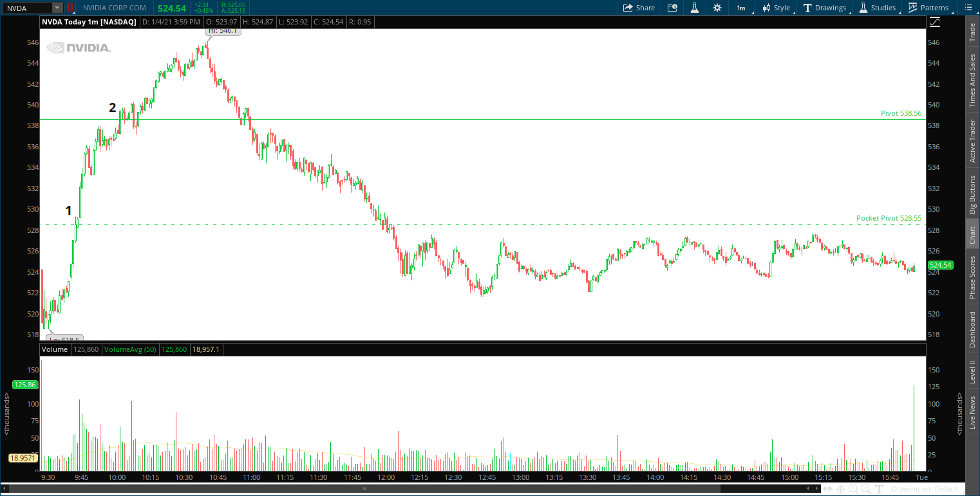Click the beaker flask icon beside the gear

point(695,8)
